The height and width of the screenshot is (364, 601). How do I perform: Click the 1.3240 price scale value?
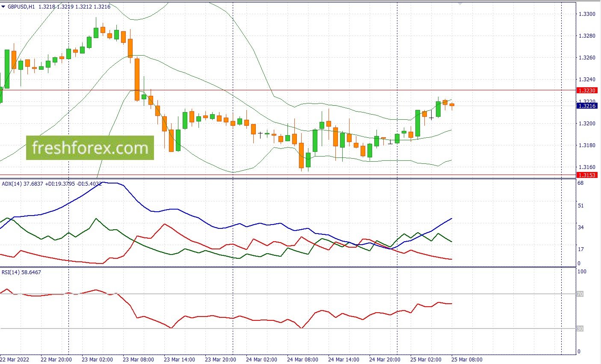click(586, 80)
